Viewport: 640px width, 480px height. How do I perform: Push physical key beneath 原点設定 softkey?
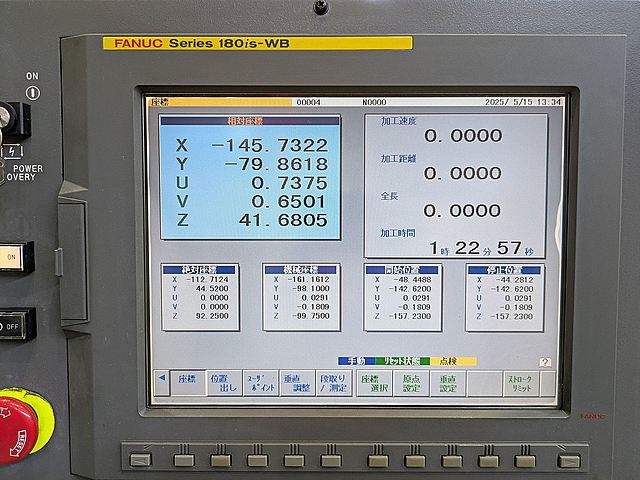point(415,461)
